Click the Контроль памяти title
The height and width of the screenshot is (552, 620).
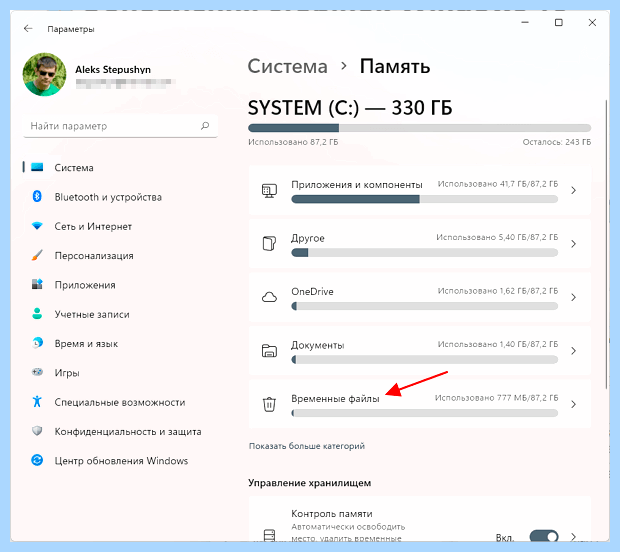pyautogui.click(x=332, y=514)
